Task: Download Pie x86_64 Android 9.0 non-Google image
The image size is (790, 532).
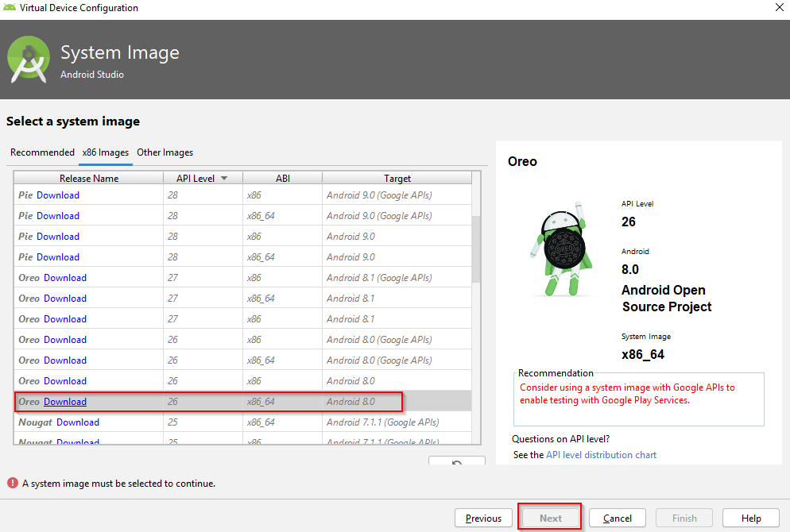Action: click(x=58, y=257)
